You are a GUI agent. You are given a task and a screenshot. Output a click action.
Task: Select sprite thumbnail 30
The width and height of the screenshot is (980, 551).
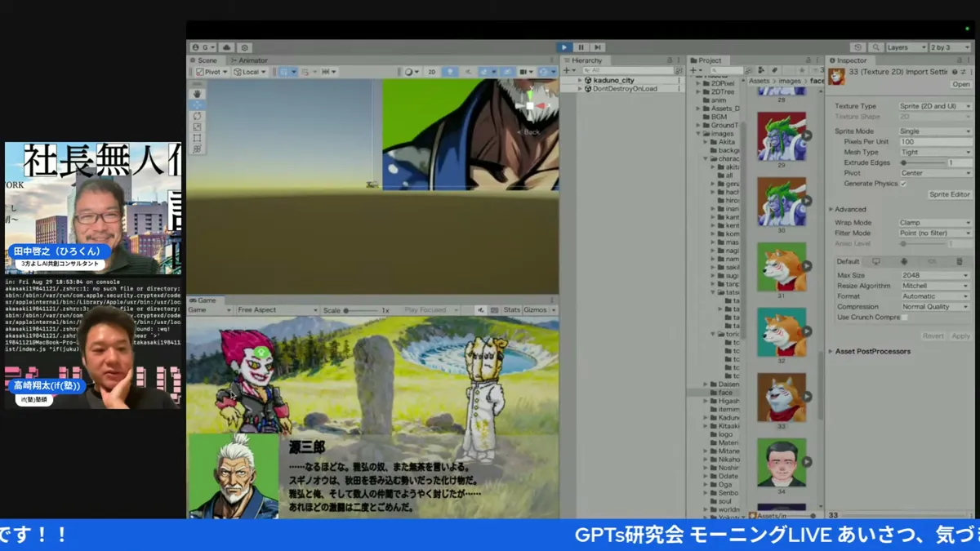[x=782, y=202]
